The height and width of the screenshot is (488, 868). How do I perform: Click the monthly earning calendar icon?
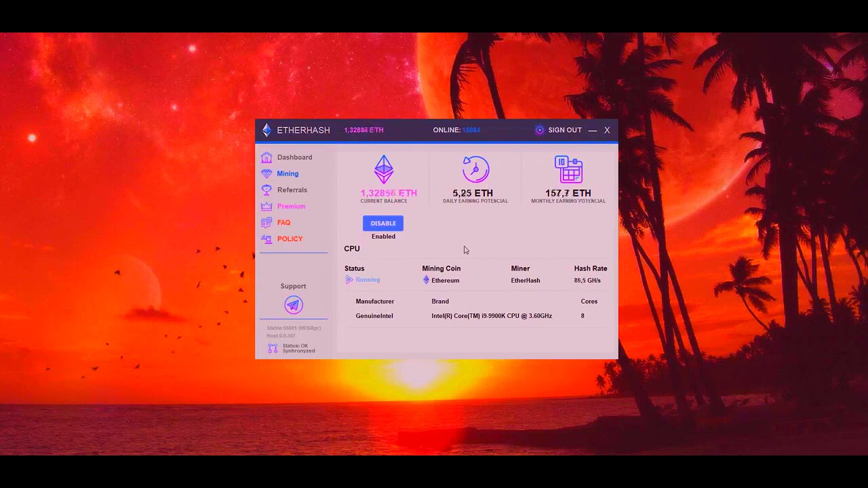point(568,169)
